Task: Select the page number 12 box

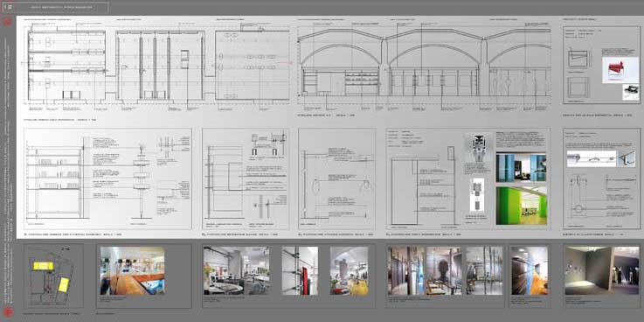Action: (8, 7)
